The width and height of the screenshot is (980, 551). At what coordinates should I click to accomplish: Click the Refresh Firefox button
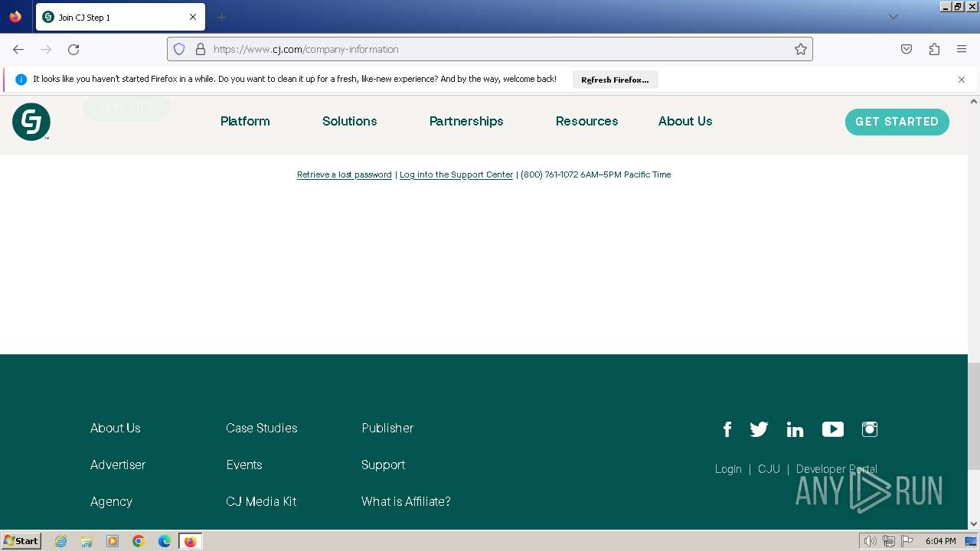point(615,80)
